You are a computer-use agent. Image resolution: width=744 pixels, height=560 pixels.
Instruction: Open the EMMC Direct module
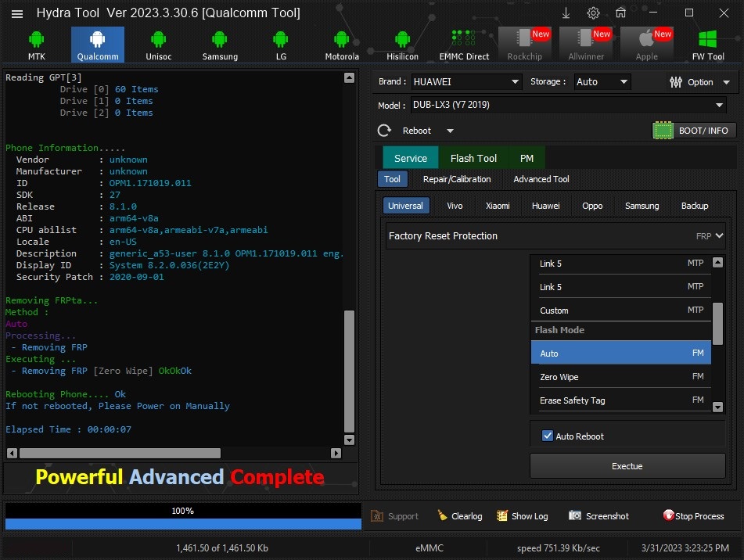click(464, 45)
